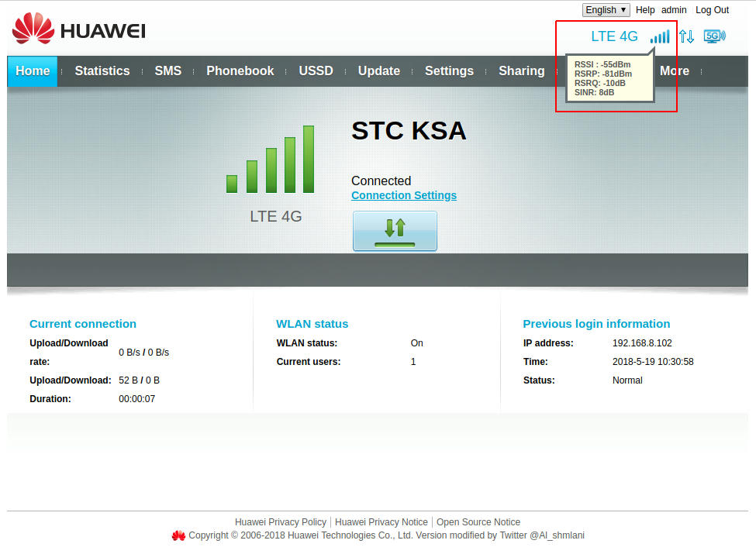Click the WLAN status value On

(416, 343)
